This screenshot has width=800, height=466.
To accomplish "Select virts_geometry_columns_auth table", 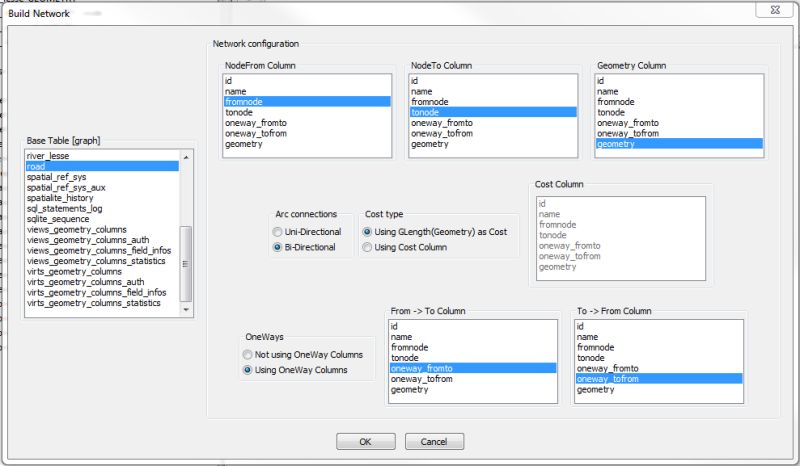I will click(x=102, y=281).
